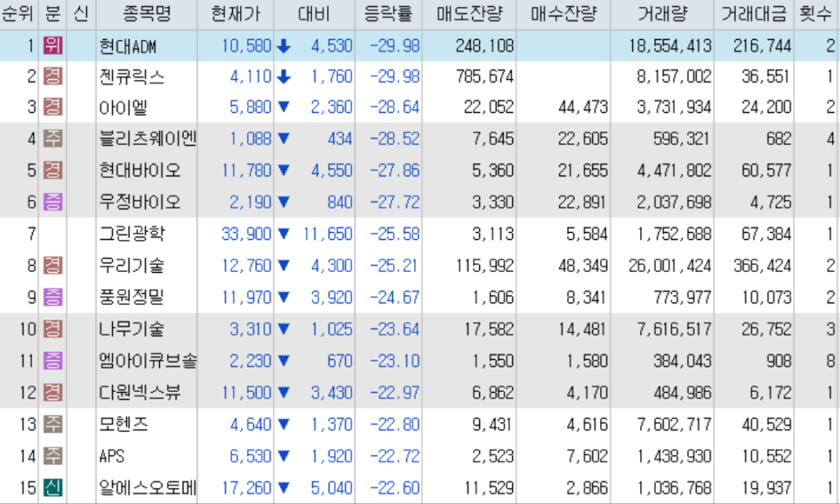The height and width of the screenshot is (504, 840).
Task: Click the 대비 column header
Action: [314, 14]
